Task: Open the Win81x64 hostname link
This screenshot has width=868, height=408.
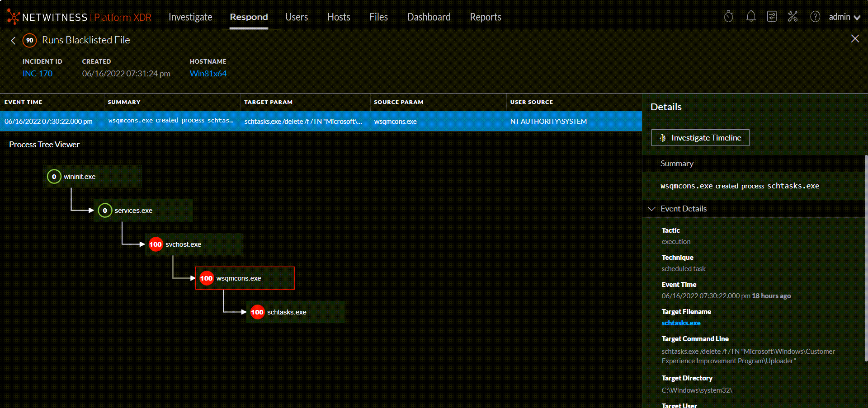Action: click(208, 74)
